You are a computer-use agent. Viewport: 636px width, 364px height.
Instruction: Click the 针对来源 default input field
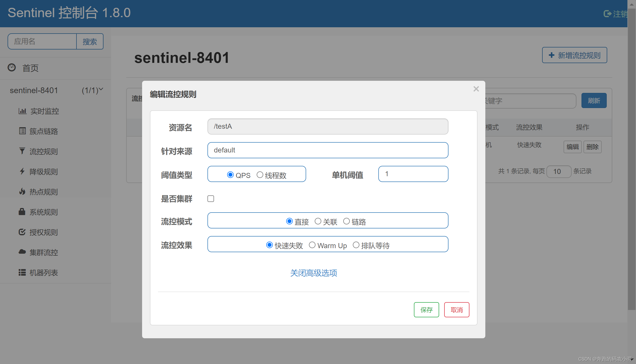[328, 150]
